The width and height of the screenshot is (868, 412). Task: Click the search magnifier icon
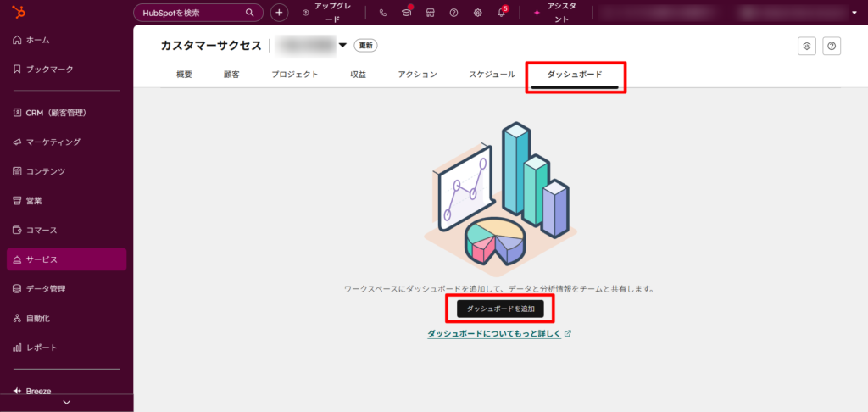250,12
